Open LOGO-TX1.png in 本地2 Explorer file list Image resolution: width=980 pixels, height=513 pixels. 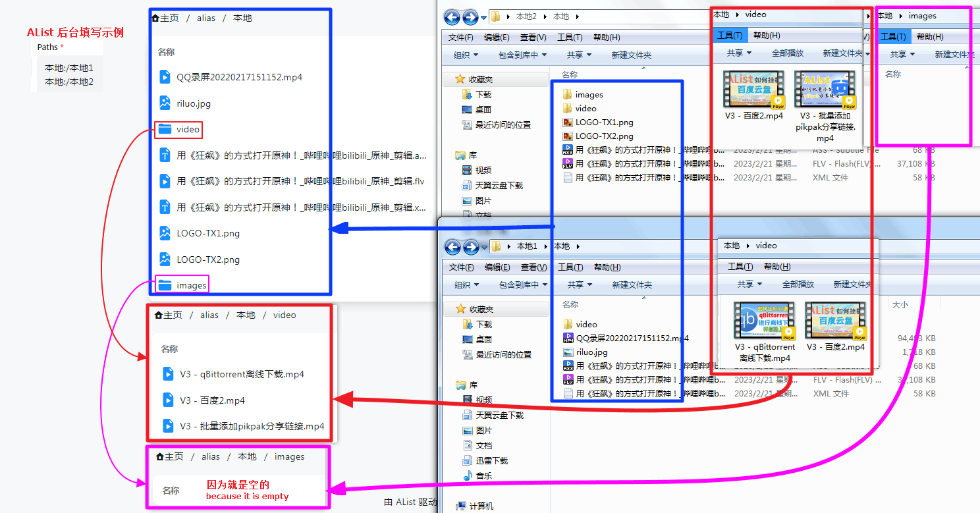point(598,122)
